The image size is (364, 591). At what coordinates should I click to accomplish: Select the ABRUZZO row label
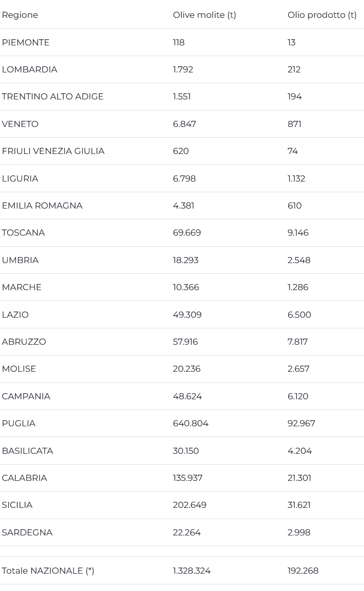[x=24, y=342]
